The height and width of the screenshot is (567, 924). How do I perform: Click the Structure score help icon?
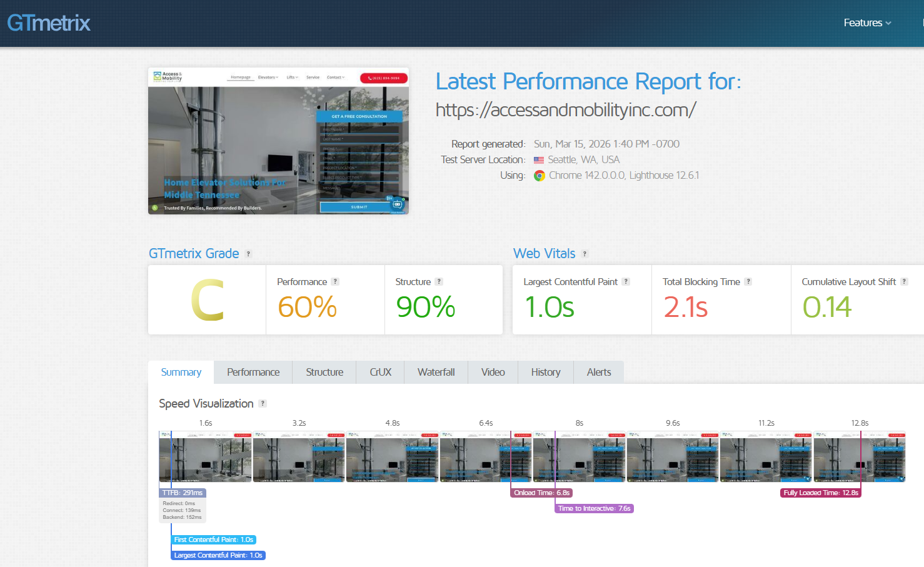[x=439, y=282]
